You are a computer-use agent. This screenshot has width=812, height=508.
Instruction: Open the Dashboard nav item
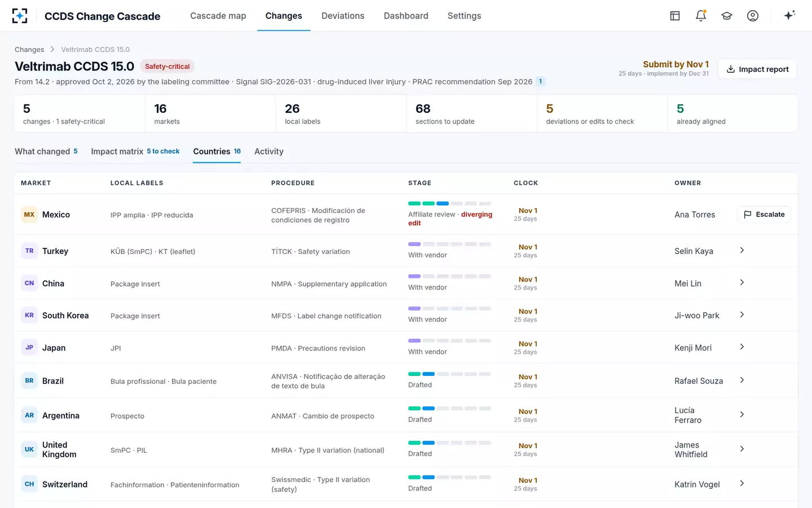(406, 16)
